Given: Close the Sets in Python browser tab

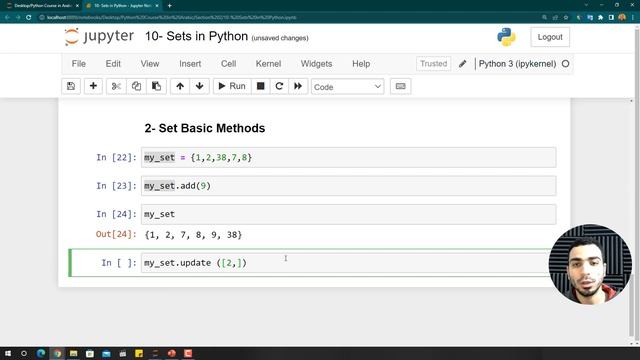Looking at the screenshot, I should pyautogui.click(x=157, y=6).
